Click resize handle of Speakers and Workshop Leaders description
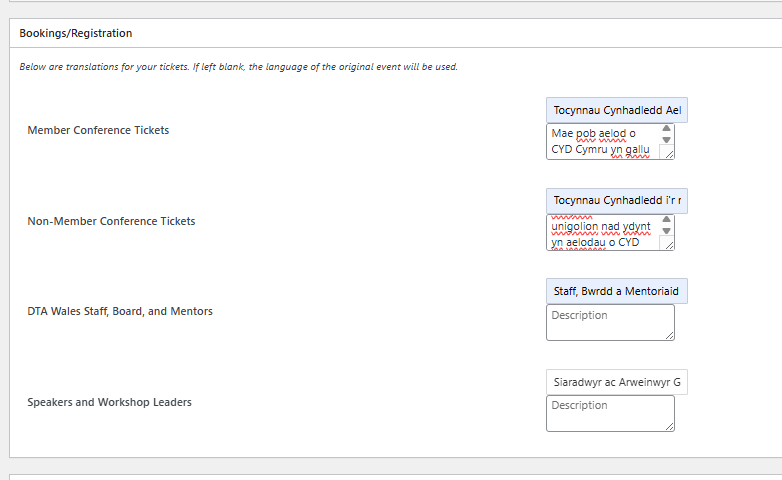Viewport: 782px width, 480px height. point(669,426)
